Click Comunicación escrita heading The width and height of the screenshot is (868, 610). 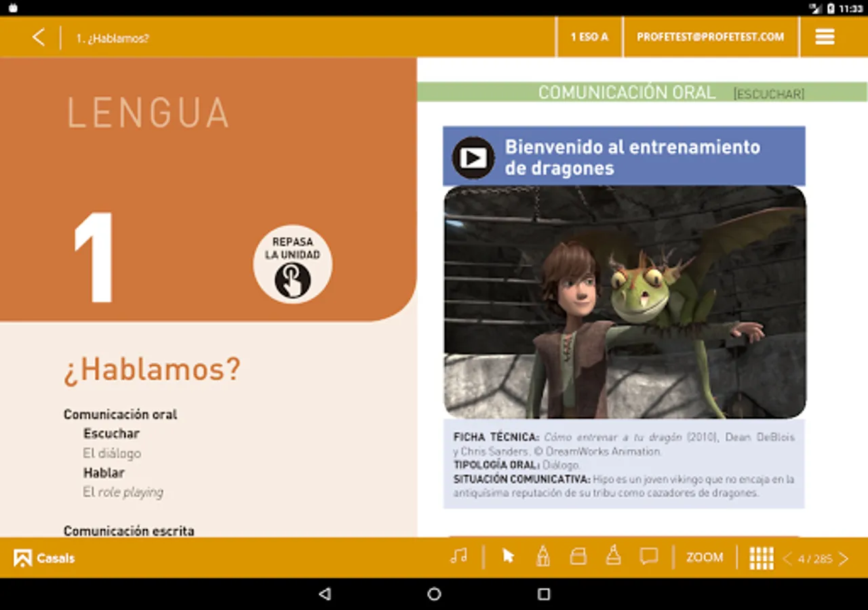[129, 531]
